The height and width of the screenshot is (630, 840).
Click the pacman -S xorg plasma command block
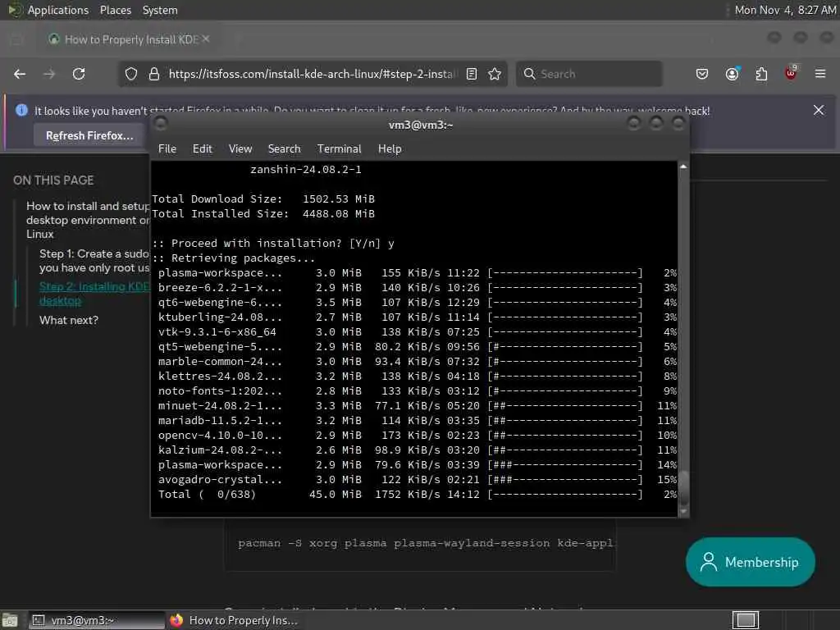420,543
